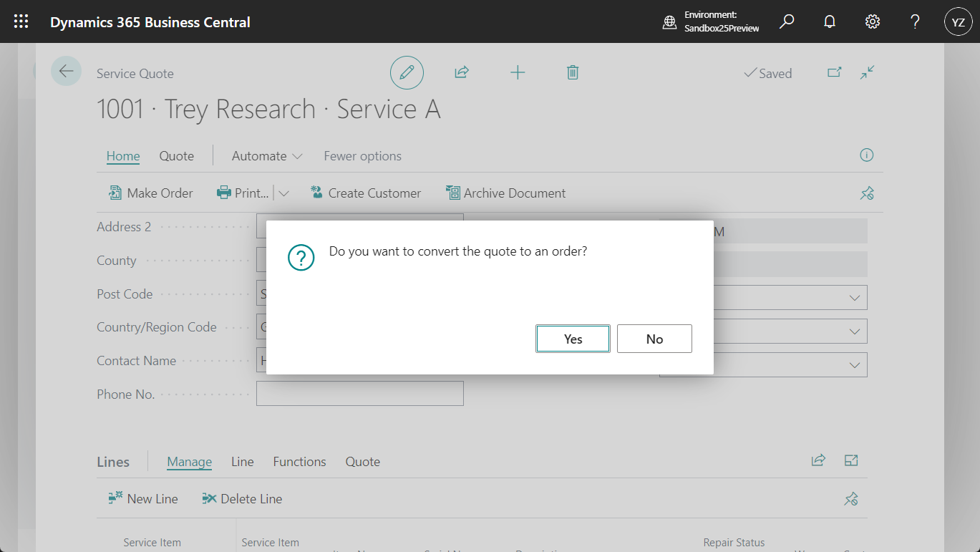Click the Fewer options link
Screen dimensions: 980x552
[x=362, y=155]
